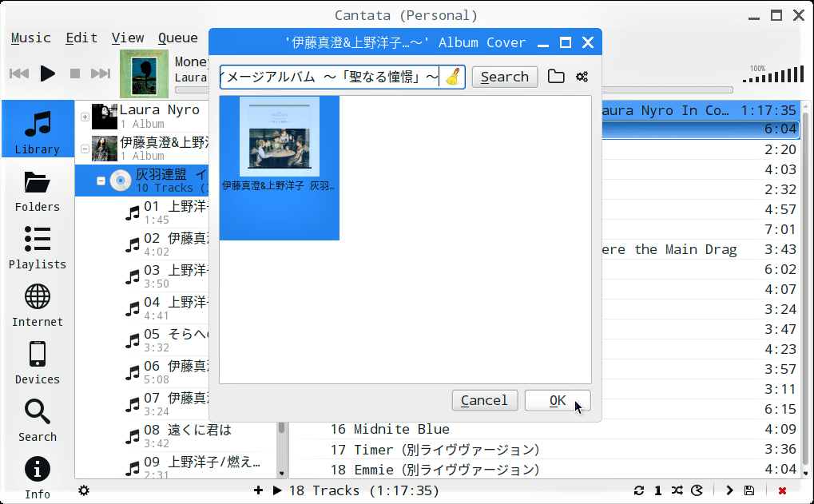Expand the Laura Nyro artist node
This screenshot has height=504, width=814.
pyautogui.click(x=85, y=117)
